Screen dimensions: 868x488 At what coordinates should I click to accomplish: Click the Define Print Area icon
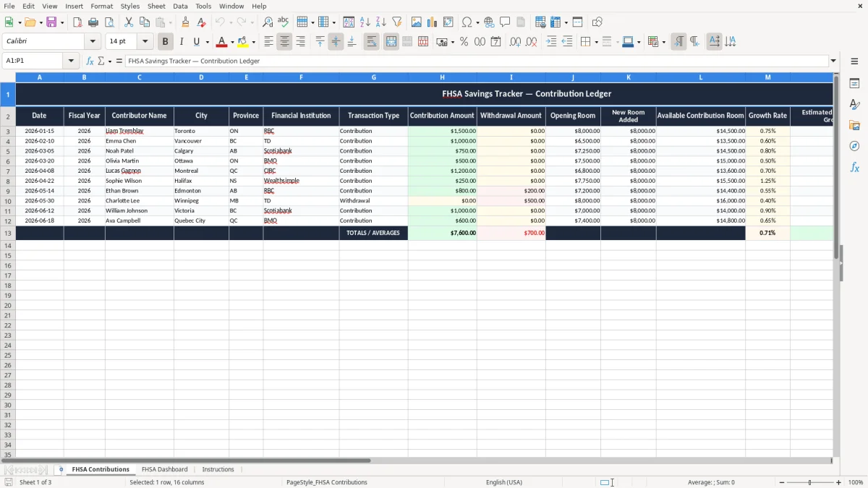point(540,22)
